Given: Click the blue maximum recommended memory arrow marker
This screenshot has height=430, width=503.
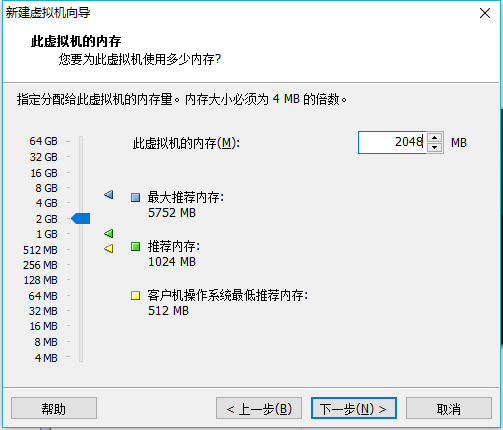Looking at the screenshot, I should [x=109, y=195].
